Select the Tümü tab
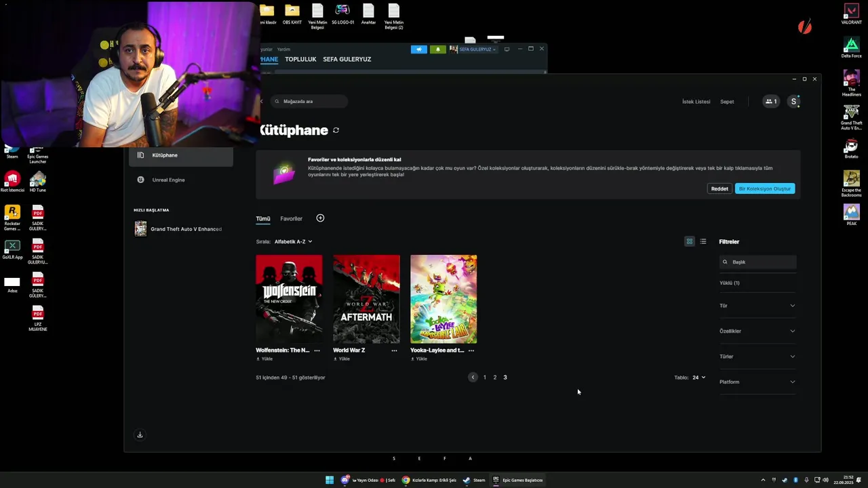This screenshot has width=868, height=488. (x=263, y=219)
